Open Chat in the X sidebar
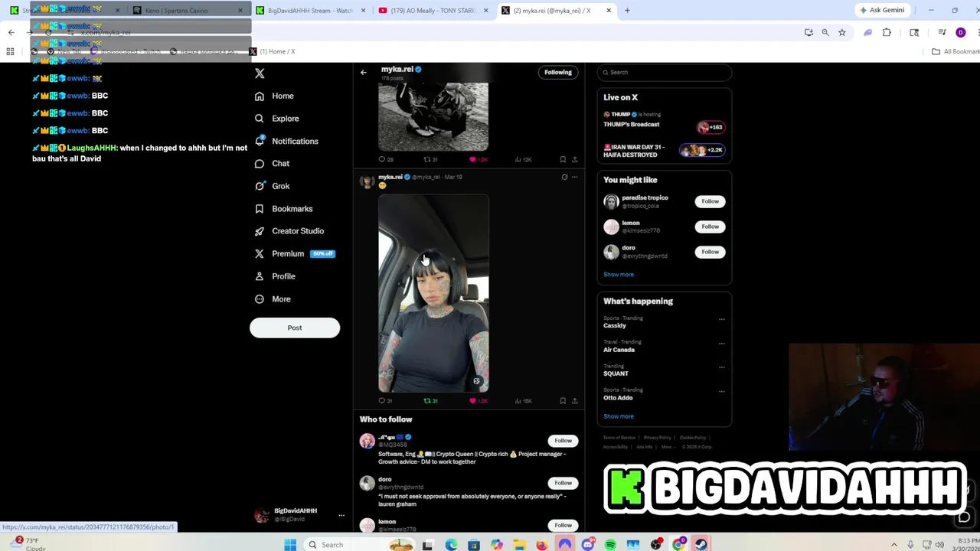980x551 pixels. [x=272, y=164]
